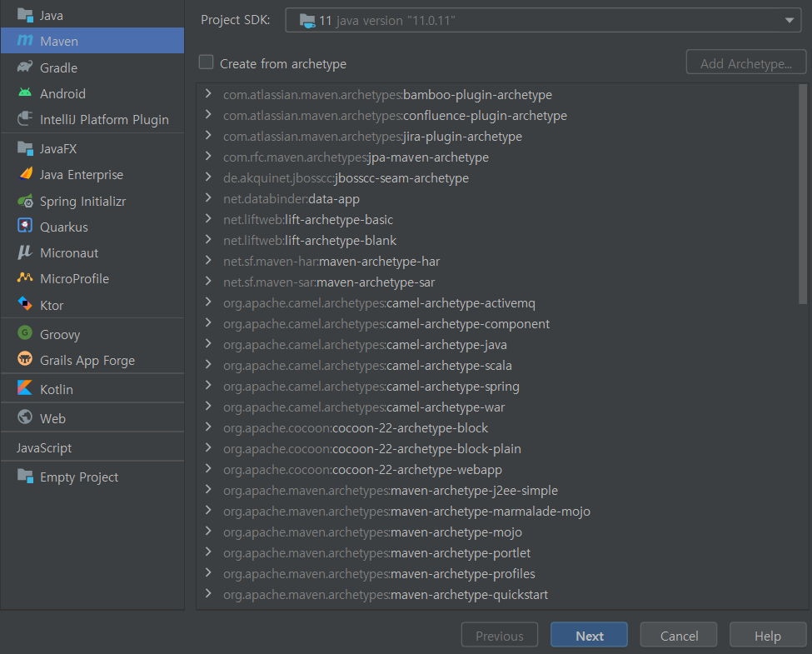Expand jira-plugin-archetype node
The height and width of the screenshot is (654, 812).
[x=208, y=135]
